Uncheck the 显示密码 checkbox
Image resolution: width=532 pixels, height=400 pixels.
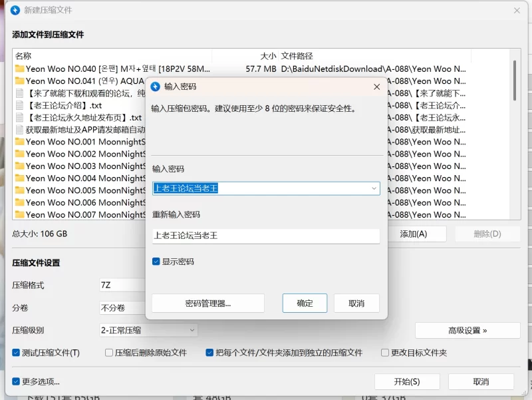(156, 262)
